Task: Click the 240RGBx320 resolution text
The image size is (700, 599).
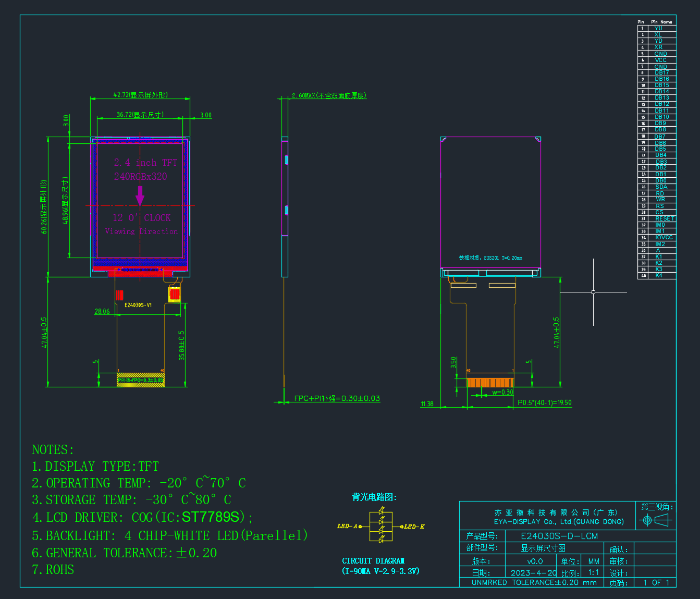Action: point(141,176)
